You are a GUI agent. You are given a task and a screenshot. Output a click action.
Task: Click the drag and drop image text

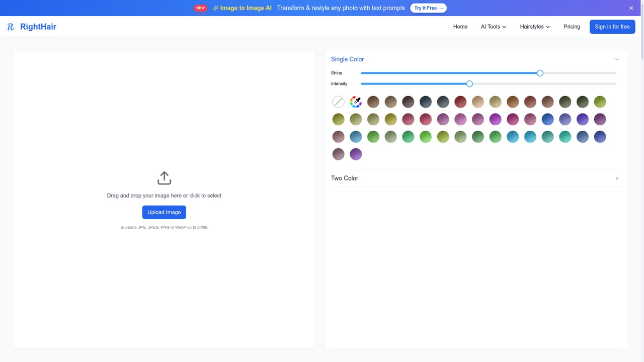click(x=164, y=196)
